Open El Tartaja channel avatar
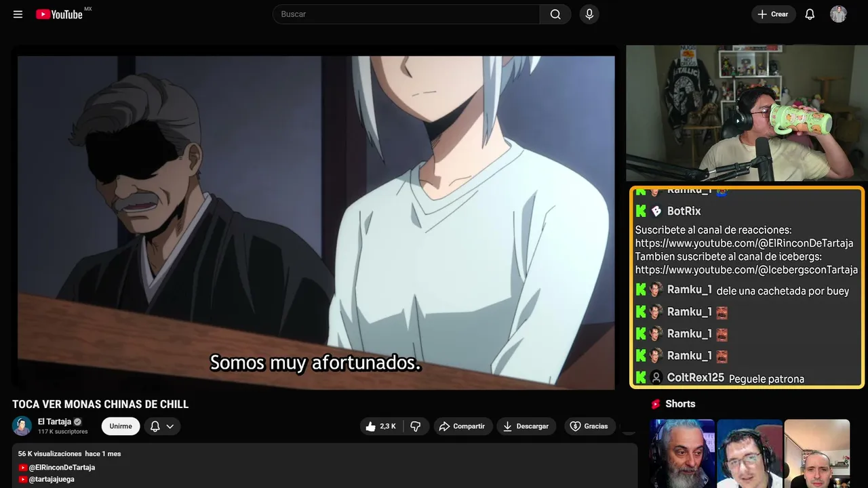 (x=22, y=426)
